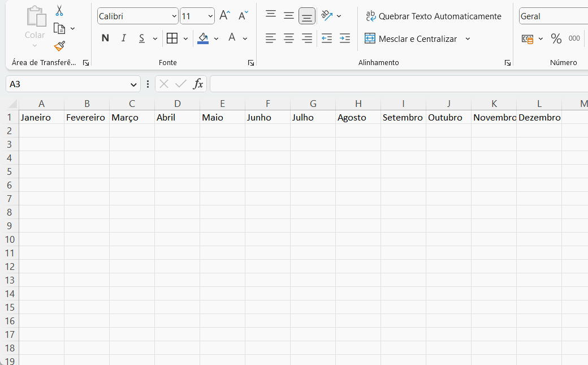Open the Fonte dialog launcher

251,63
